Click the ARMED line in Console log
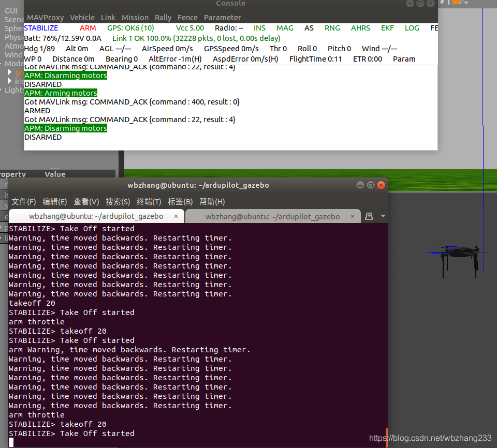This screenshot has width=497, height=448. coord(37,111)
